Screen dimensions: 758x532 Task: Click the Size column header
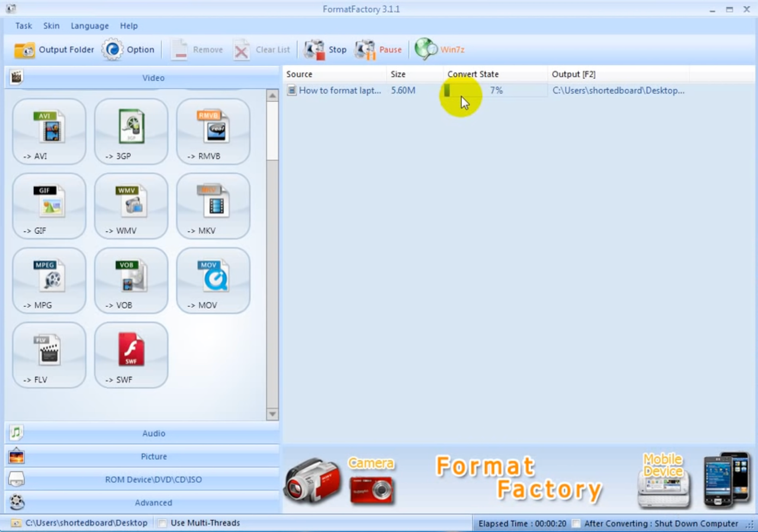click(415, 74)
